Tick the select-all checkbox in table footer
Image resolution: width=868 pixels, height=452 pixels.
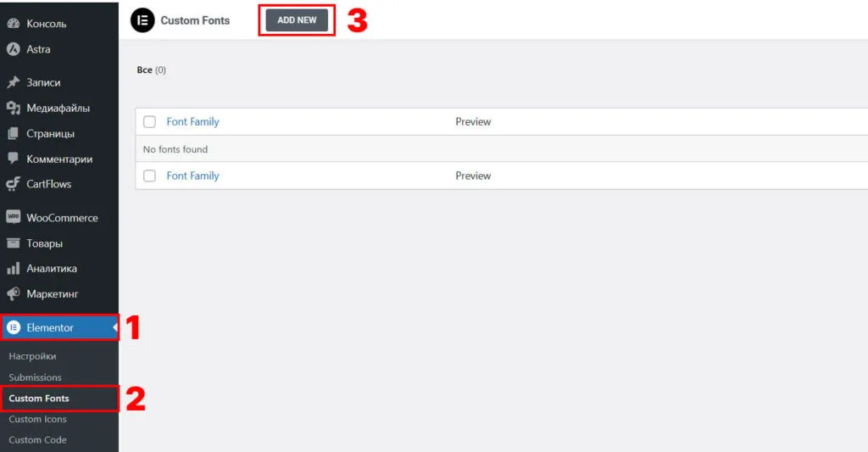click(149, 176)
